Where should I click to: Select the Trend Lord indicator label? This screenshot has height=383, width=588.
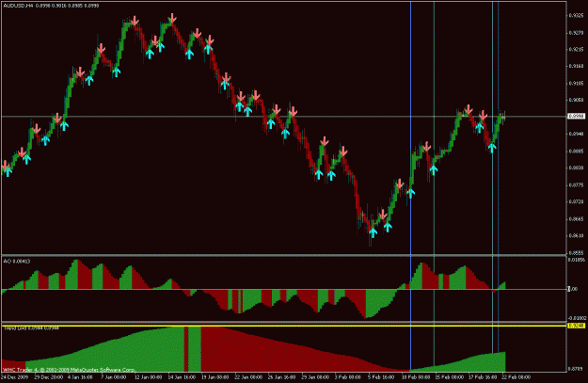[x=31, y=328]
